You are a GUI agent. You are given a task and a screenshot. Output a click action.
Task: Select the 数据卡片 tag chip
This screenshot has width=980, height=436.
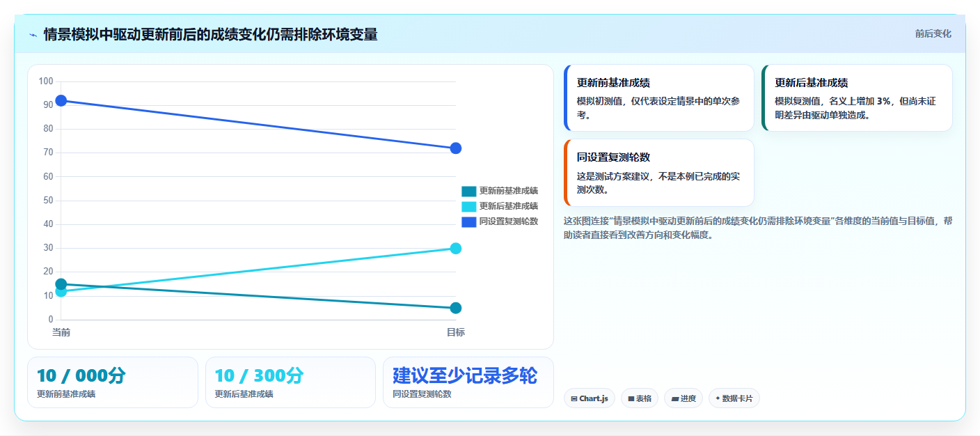pos(734,398)
